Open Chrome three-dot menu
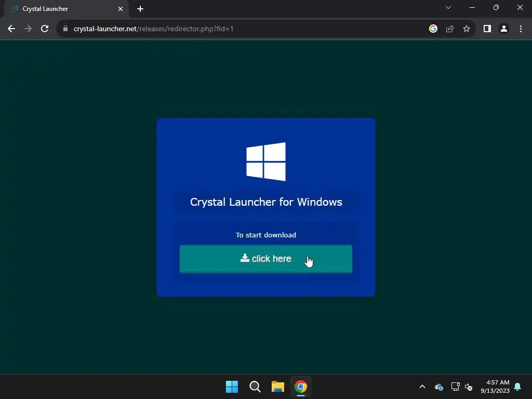 [x=521, y=29]
